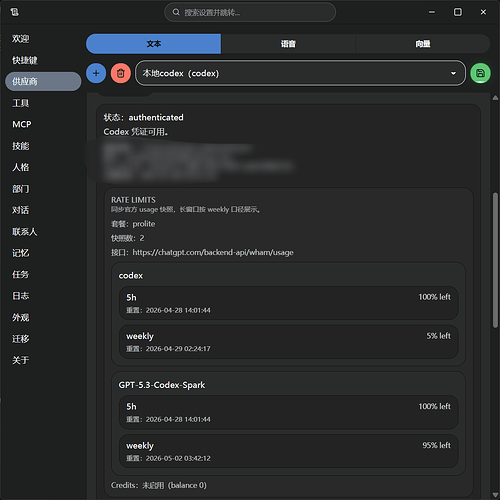This screenshot has height=500, width=500.
Task: Click the search magnifier icon
Action: (176, 12)
